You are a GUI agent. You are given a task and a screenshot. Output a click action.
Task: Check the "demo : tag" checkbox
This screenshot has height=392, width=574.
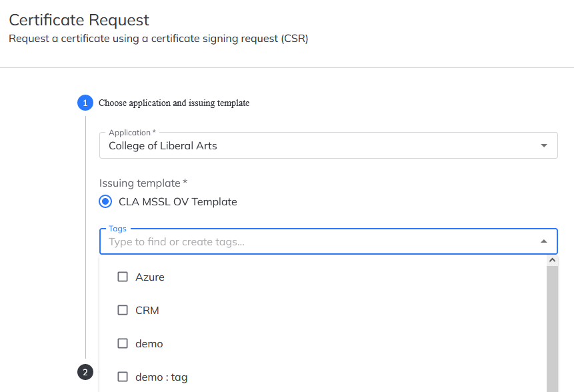[x=123, y=377]
